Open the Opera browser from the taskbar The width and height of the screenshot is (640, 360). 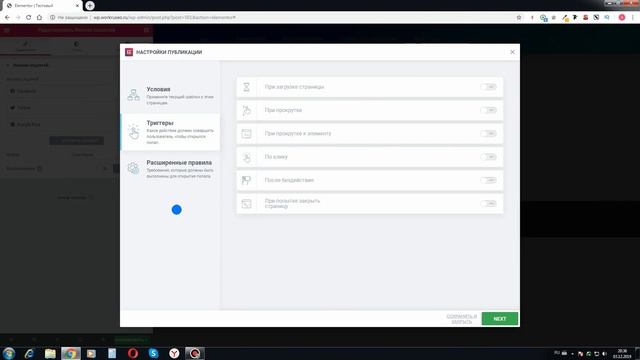133,353
